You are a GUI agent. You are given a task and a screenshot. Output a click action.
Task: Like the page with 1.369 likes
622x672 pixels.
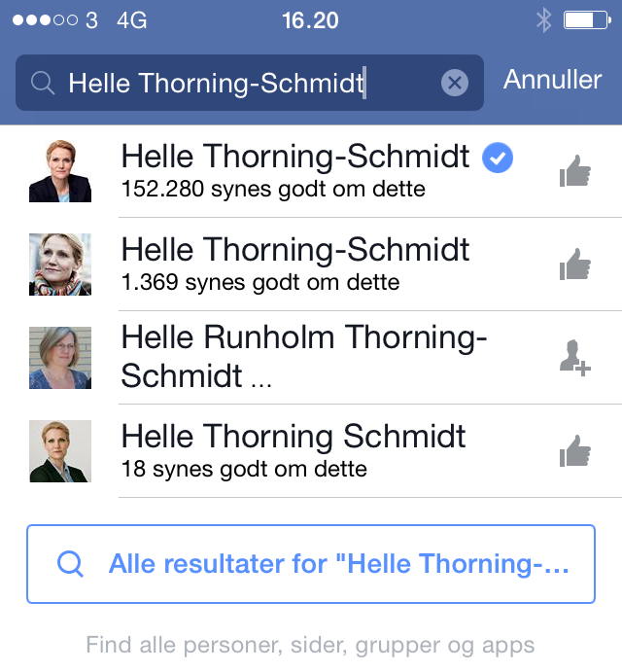[x=575, y=265]
